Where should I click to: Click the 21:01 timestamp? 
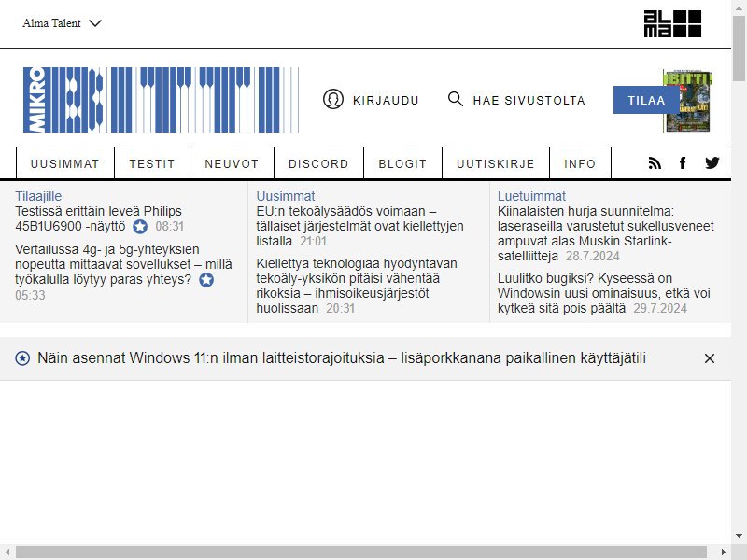coord(313,242)
